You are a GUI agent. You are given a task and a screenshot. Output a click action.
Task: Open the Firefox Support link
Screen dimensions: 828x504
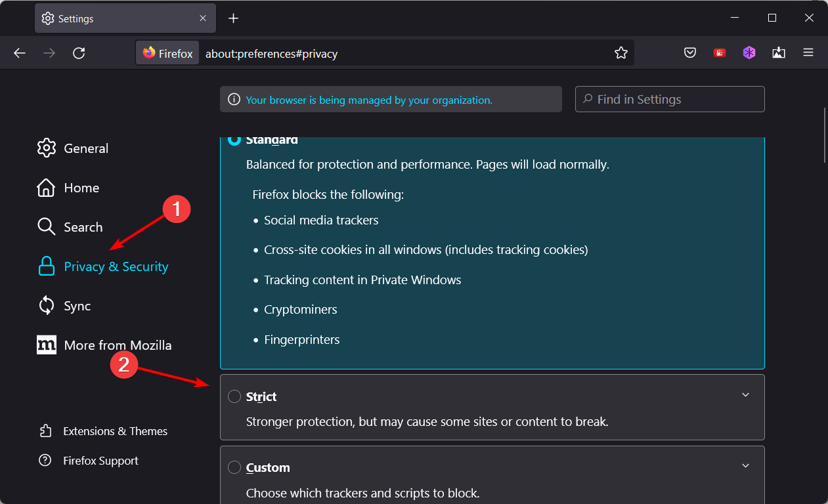coord(89,461)
